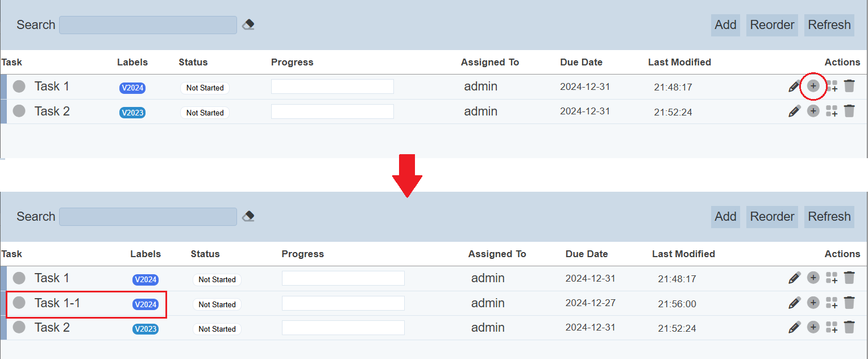
Task: Click the add-multiple grid icon for Task 1-1
Action: (x=832, y=303)
